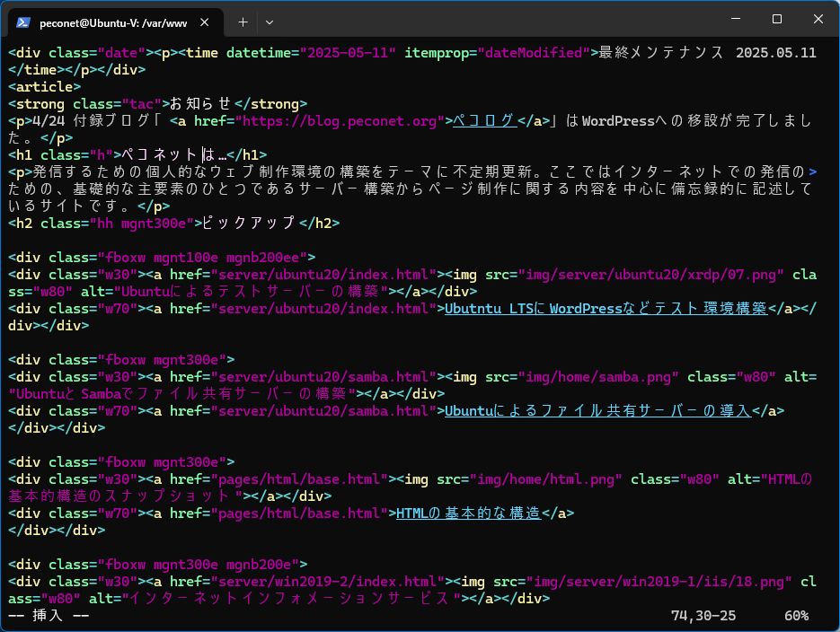Click the インターネットインフォメーションサービス alt text
This screenshot has height=632, width=840.
pos(288,598)
